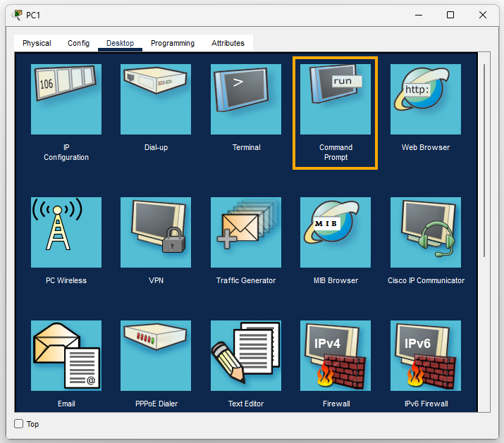Launch the Traffic Generator app
Image resolution: width=504 pixels, height=443 pixels.
click(x=246, y=232)
